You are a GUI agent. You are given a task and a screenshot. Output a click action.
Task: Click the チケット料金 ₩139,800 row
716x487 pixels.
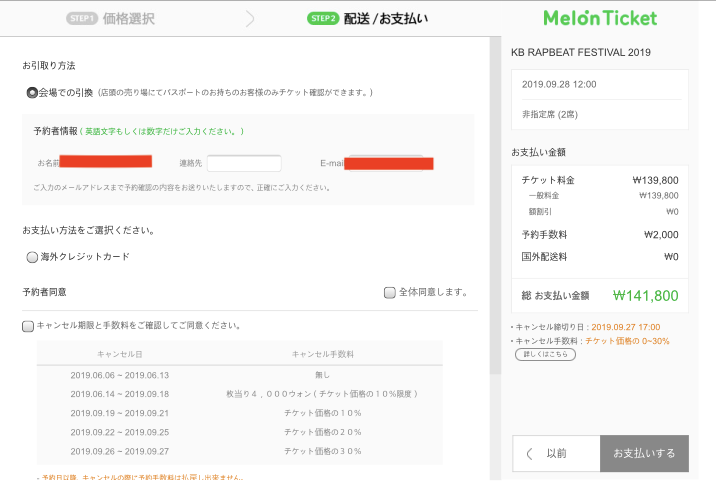click(x=600, y=180)
